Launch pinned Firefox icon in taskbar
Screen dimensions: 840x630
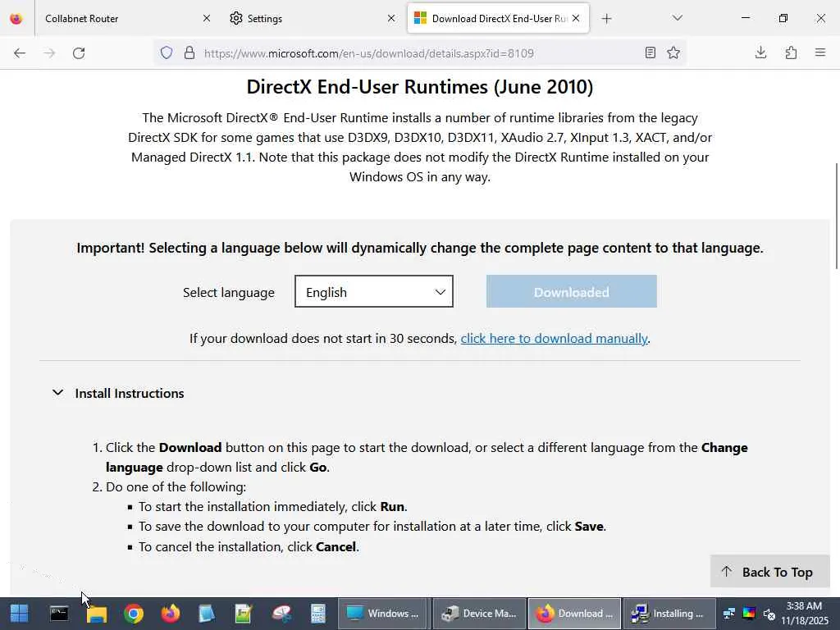(x=171, y=614)
